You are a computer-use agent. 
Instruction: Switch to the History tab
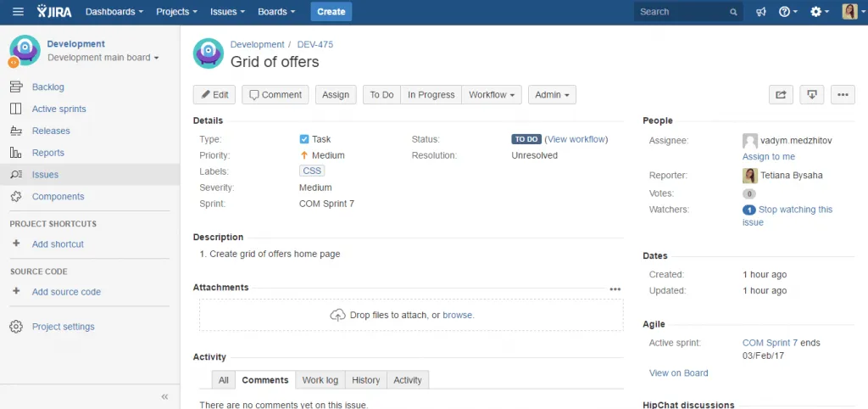pyautogui.click(x=366, y=380)
